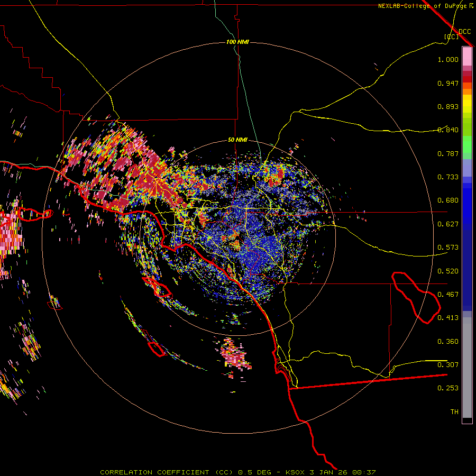The width and height of the screenshot is (476, 476).
Task: Click the 0.5 DEG elevation text
Action: coord(254,472)
